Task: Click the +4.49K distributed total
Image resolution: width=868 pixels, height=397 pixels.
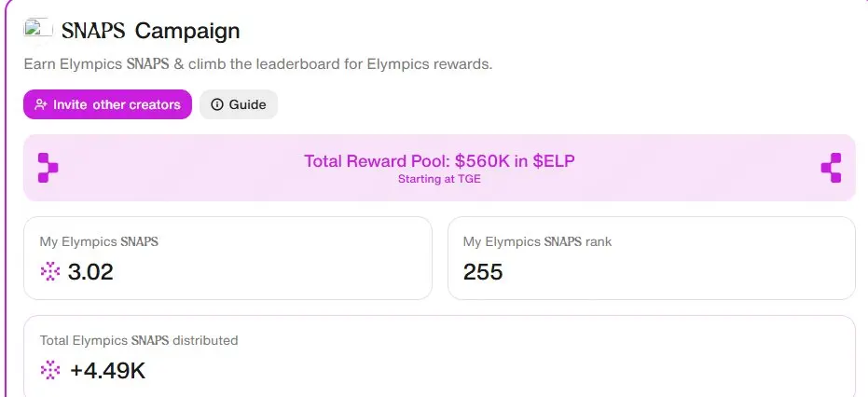Action: [108, 370]
